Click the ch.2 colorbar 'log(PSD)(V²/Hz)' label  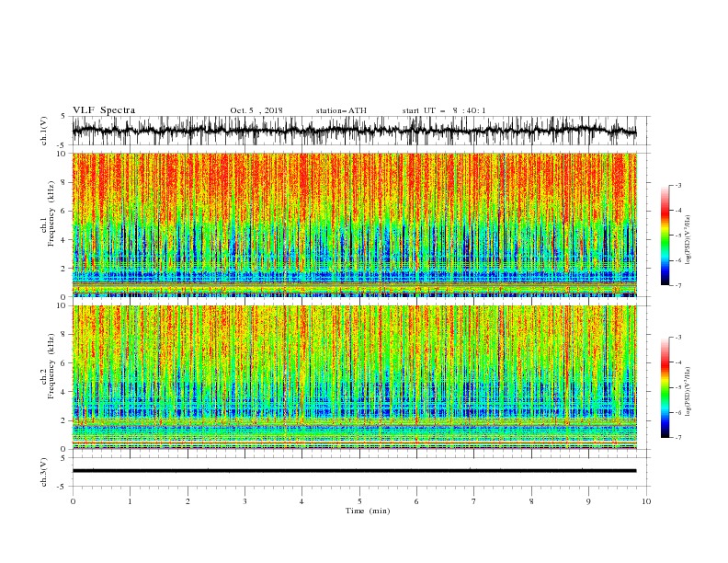(688, 392)
